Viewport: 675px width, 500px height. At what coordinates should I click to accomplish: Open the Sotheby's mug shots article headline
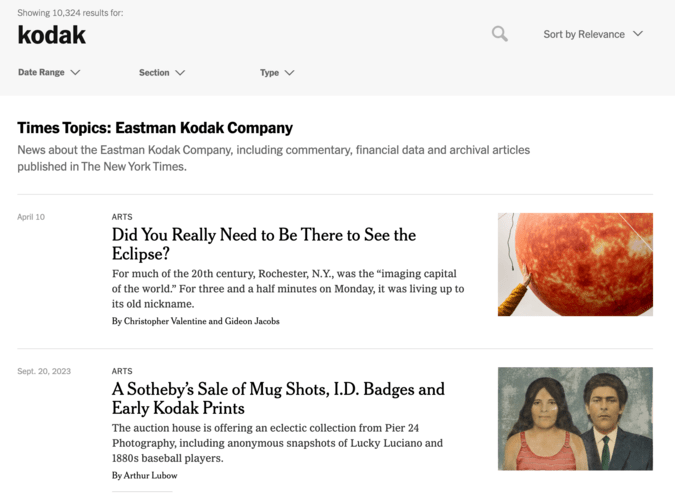click(278, 398)
